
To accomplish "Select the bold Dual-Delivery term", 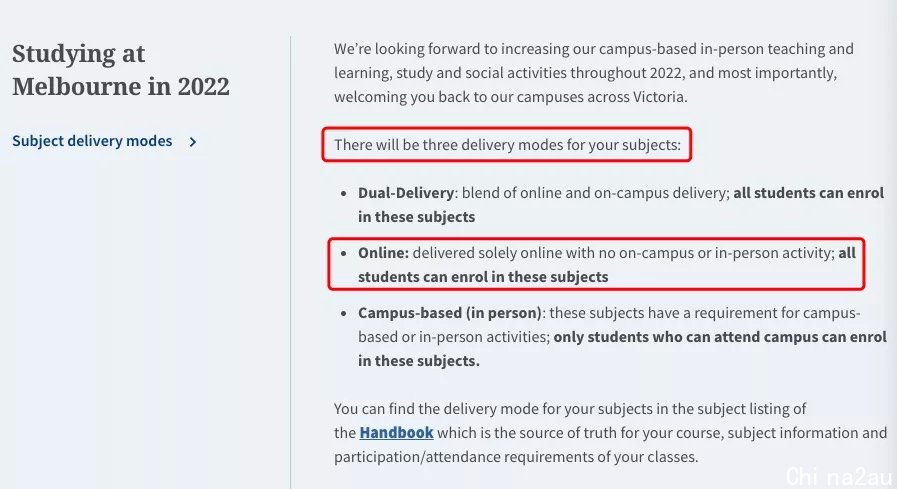I will [406, 193].
